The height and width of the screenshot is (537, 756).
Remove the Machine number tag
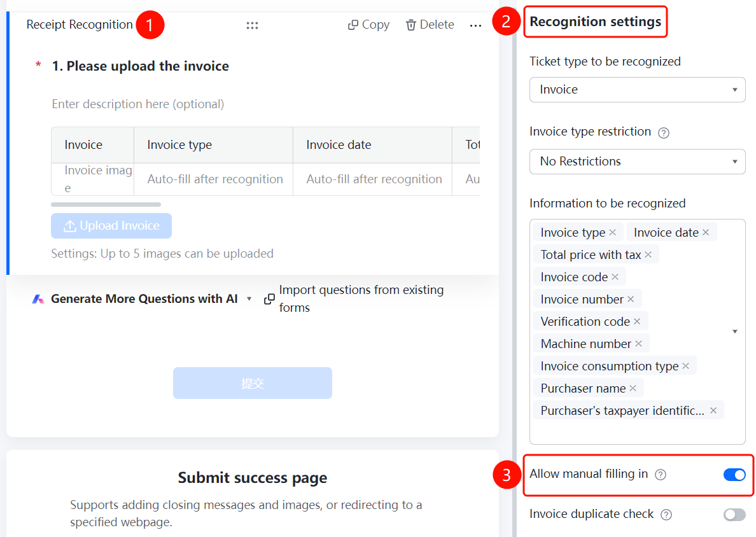[x=638, y=344]
